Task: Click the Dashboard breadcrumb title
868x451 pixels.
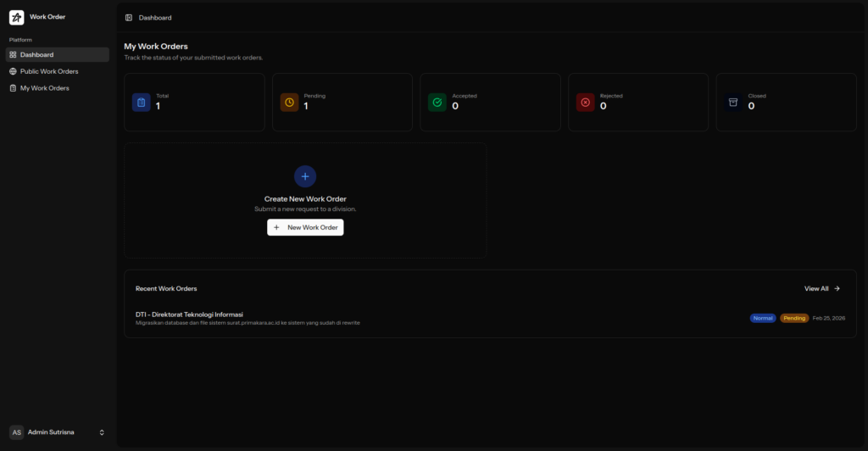Action: [x=155, y=17]
